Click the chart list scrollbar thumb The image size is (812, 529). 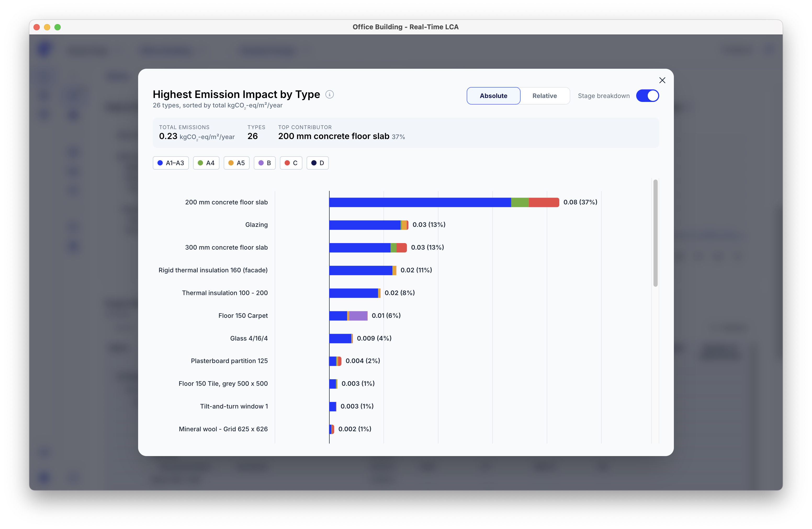(655, 233)
